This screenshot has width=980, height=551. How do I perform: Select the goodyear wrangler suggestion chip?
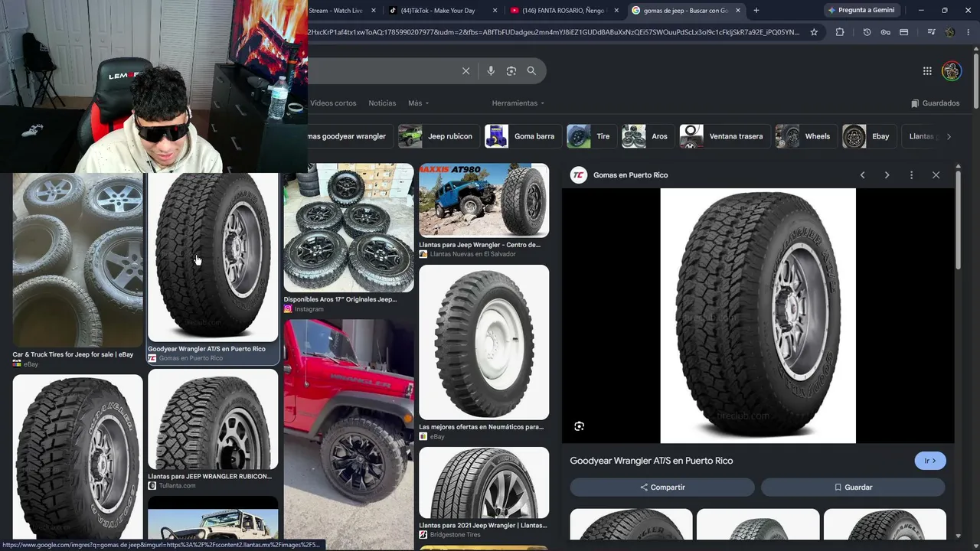[x=350, y=136]
